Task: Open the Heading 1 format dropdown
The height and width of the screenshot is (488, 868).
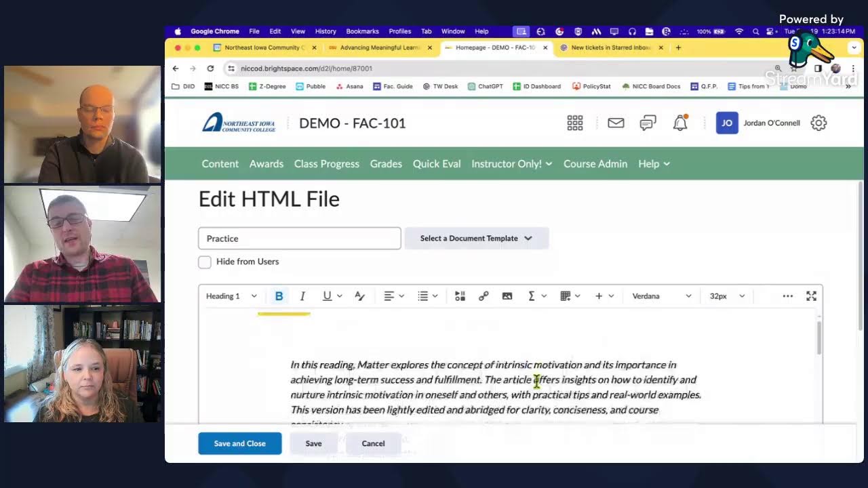Action: click(x=231, y=296)
